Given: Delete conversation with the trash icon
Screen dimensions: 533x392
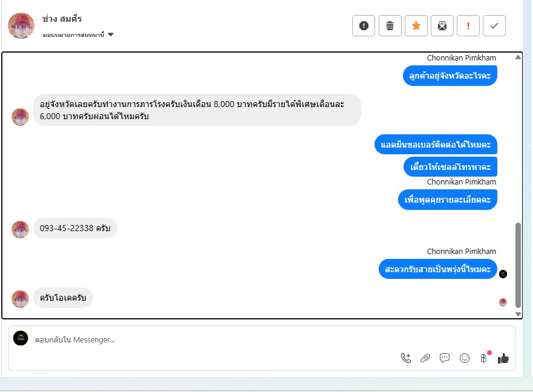Looking at the screenshot, I should tap(390, 25).
